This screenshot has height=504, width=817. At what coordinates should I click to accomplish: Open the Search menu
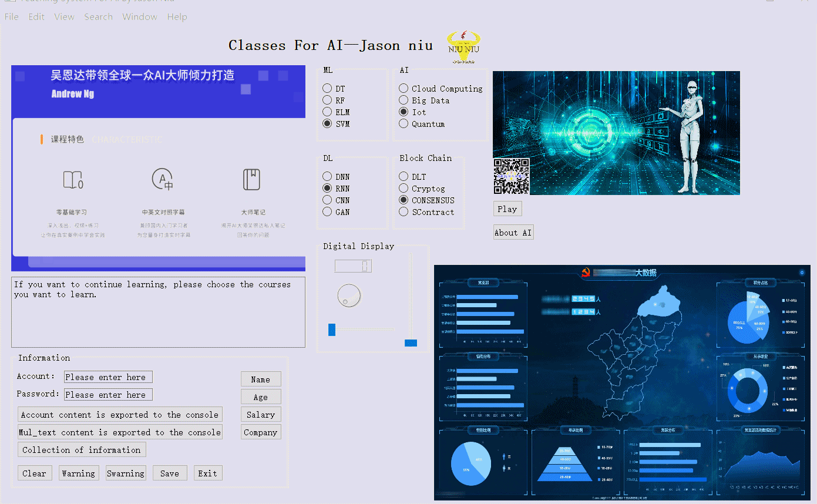click(x=98, y=17)
